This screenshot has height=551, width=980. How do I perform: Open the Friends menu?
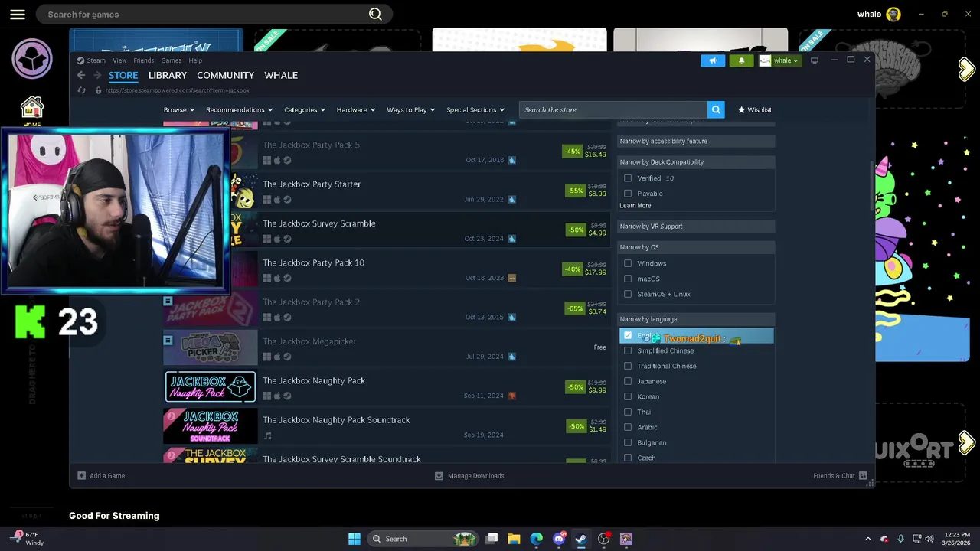coord(144,60)
